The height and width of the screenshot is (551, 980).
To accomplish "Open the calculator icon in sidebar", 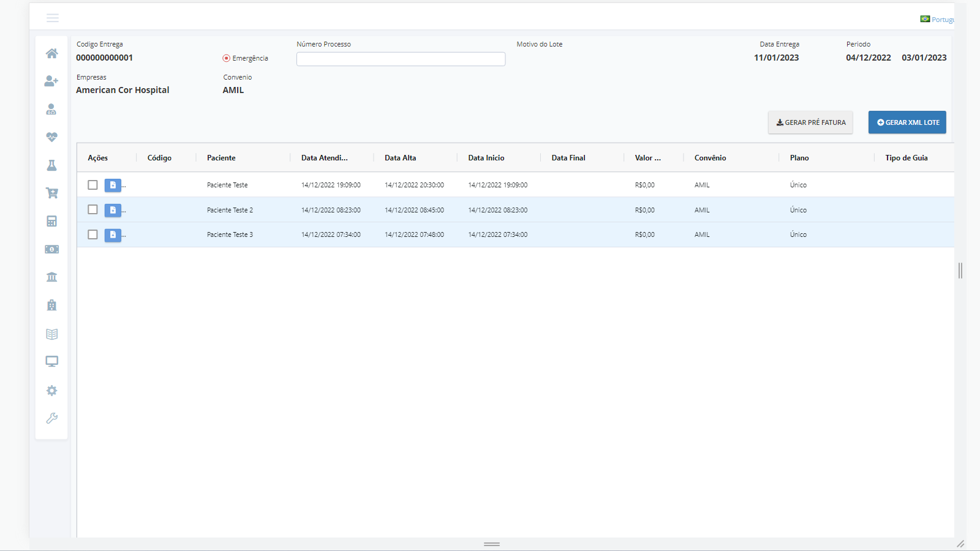I will (51, 221).
